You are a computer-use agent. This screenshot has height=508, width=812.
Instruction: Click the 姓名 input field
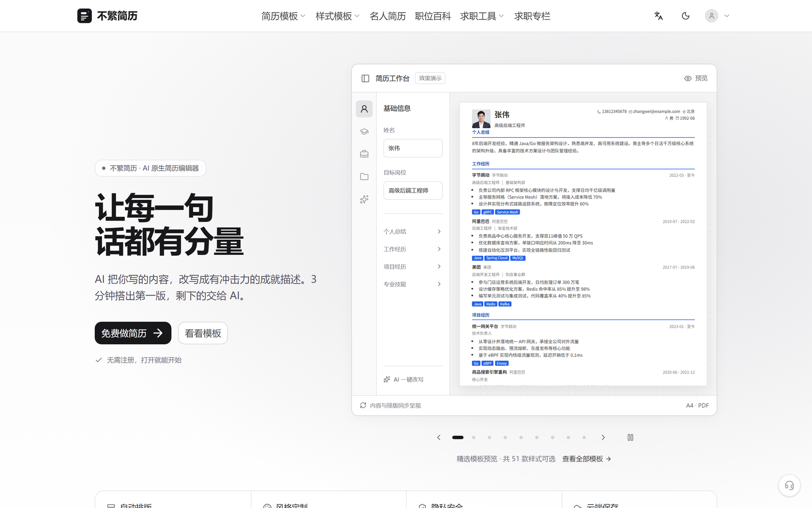pyautogui.click(x=413, y=148)
